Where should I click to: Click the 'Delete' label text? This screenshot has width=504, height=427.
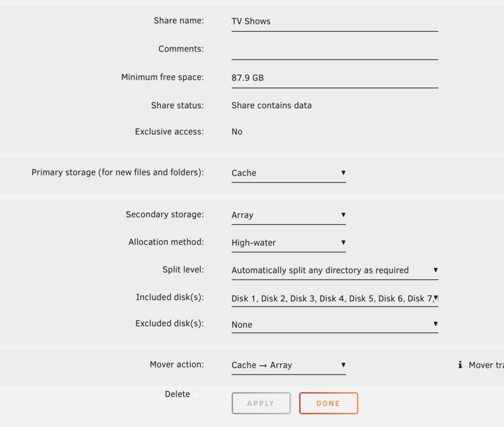click(177, 394)
